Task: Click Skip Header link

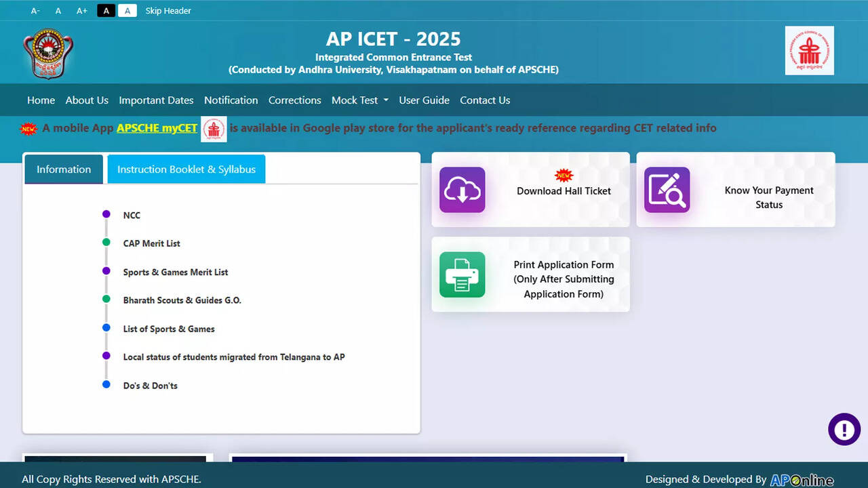Action: pos(168,11)
